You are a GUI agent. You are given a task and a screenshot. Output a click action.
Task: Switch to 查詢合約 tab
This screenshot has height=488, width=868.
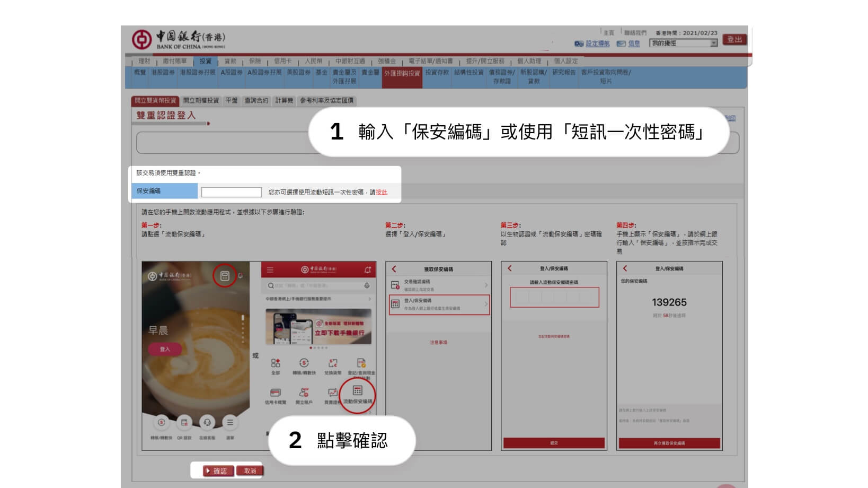click(x=256, y=100)
